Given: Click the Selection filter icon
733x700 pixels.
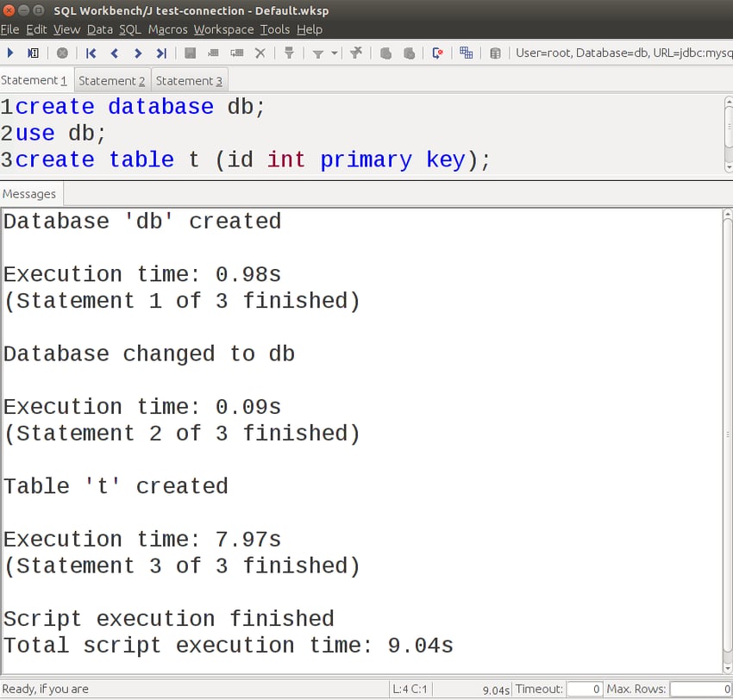Looking at the screenshot, I should click(289, 53).
